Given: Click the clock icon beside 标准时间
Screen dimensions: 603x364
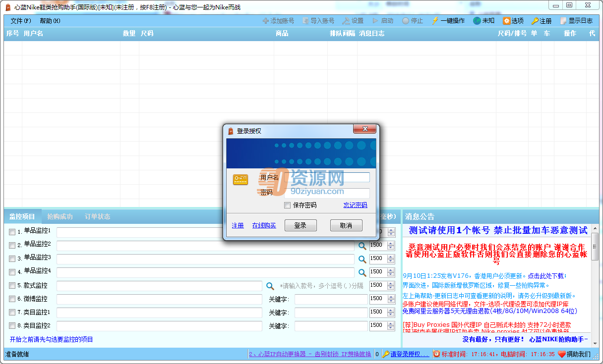Looking at the screenshot, I should pos(436,354).
